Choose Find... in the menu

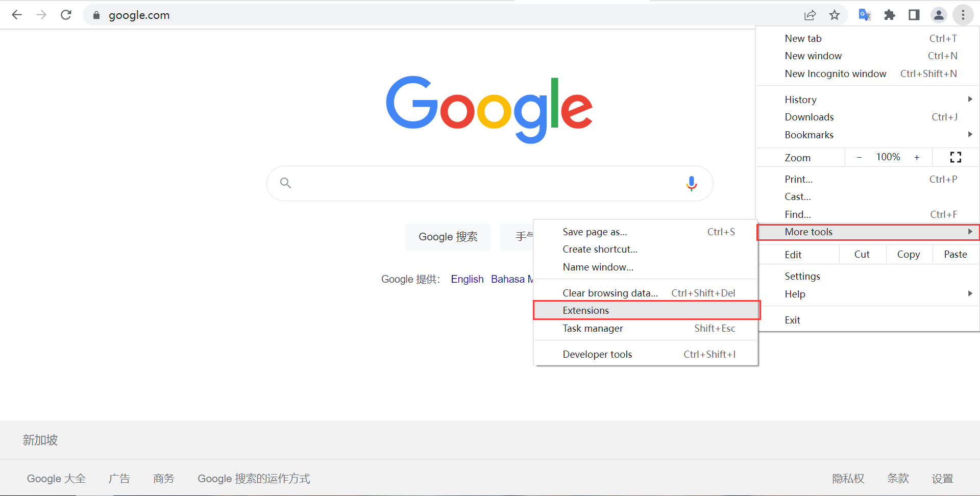(868, 214)
